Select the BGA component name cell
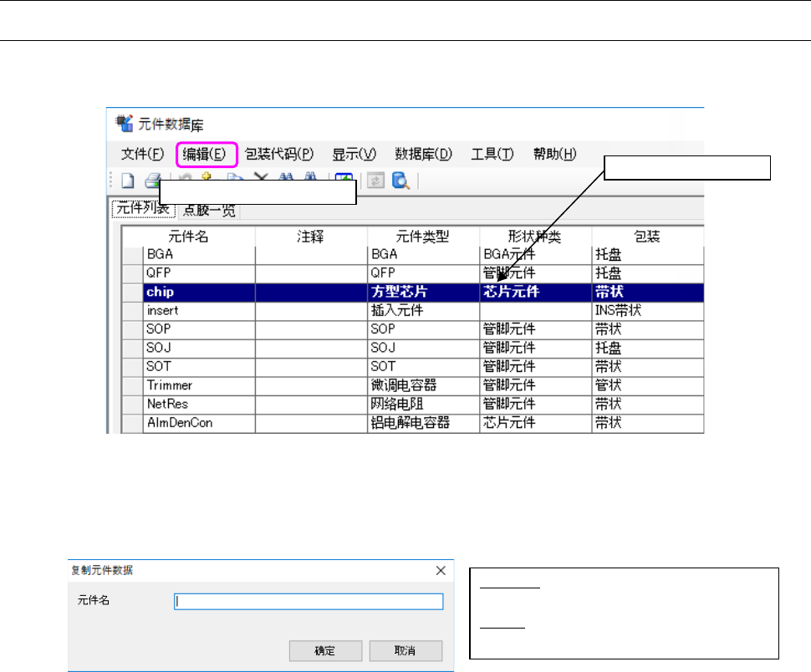 click(x=199, y=255)
